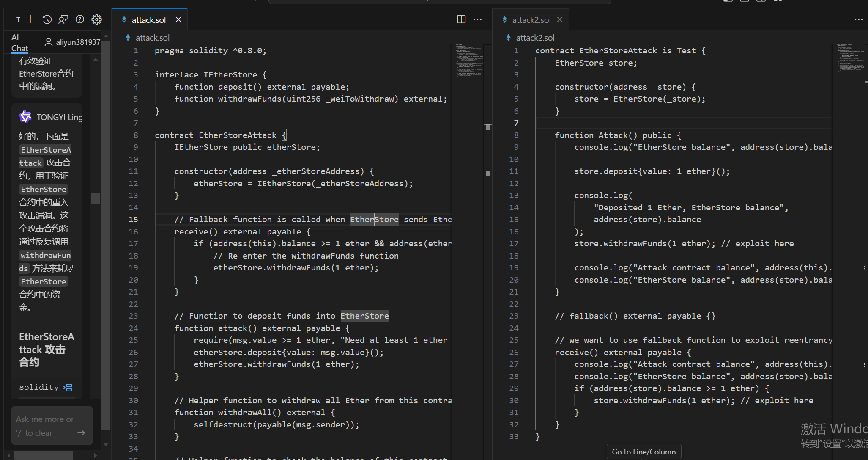Viewport: 868px width, 460px height.
Task: Click Solidity file icon on attack.sol tab
Action: click(124, 19)
